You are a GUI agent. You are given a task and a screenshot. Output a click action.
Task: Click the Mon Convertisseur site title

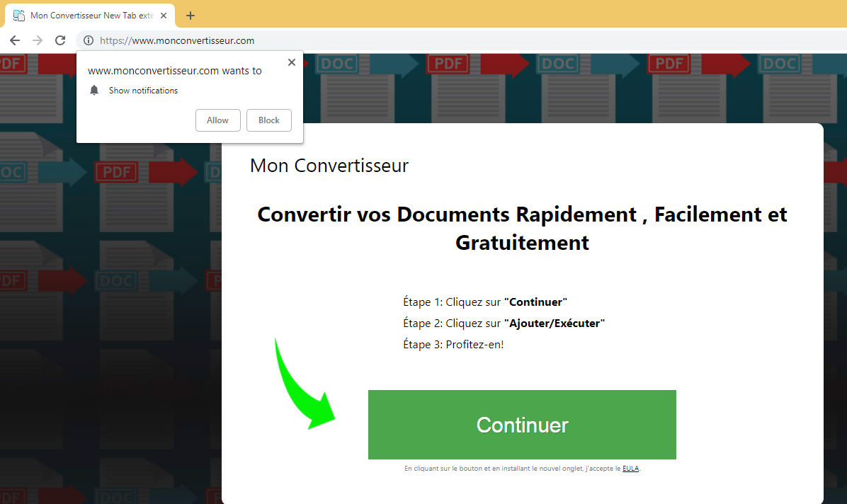[x=329, y=166]
